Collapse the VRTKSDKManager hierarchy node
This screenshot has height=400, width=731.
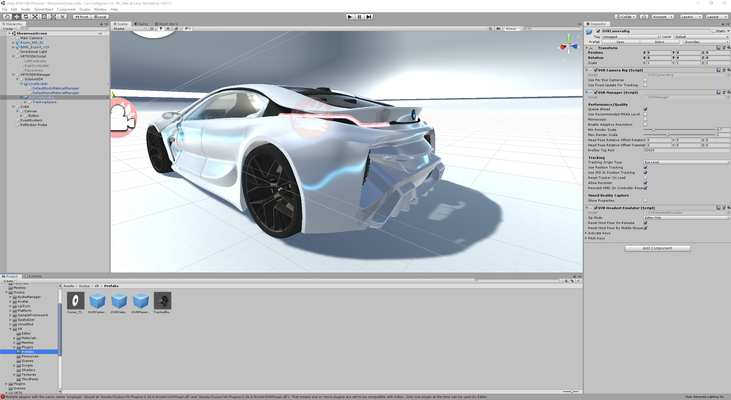tap(13, 75)
